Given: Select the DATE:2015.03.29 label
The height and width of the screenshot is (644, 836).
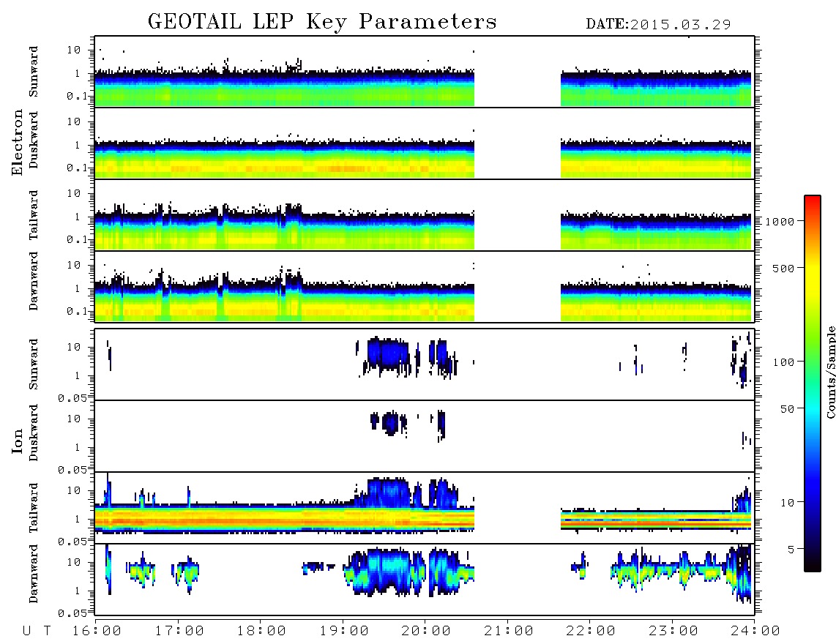Looking at the screenshot, I should pos(658,25).
